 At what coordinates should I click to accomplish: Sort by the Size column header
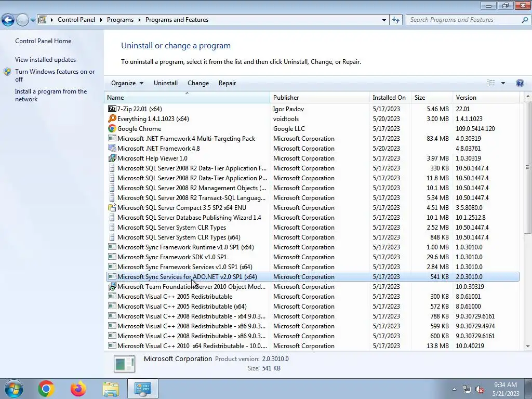pos(432,97)
